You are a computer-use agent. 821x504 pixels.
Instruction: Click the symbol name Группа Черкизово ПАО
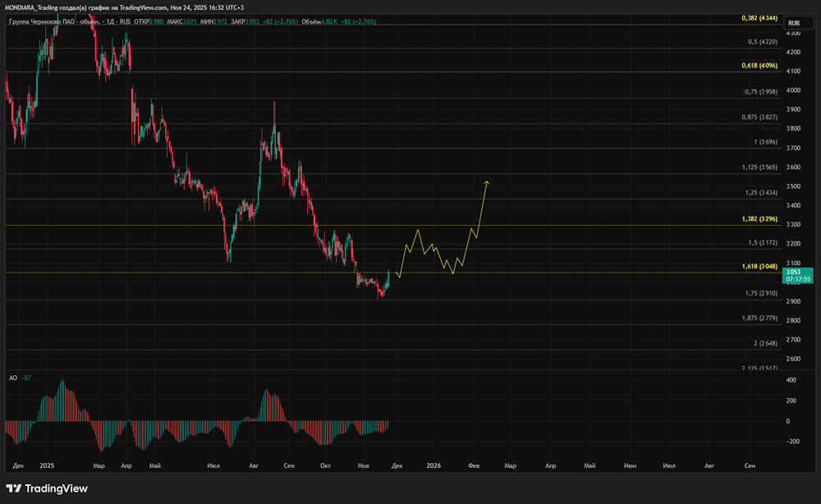pyautogui.click(x=43, y=21)
